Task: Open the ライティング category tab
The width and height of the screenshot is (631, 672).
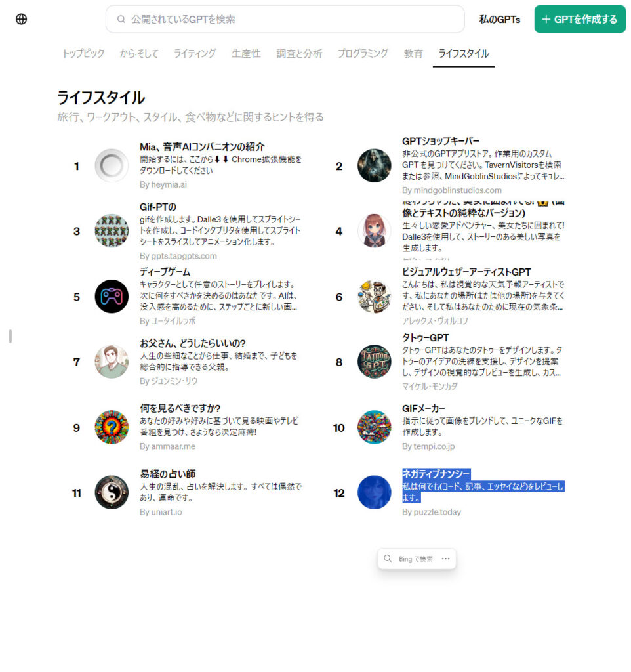Action: [x=195, y=54]
